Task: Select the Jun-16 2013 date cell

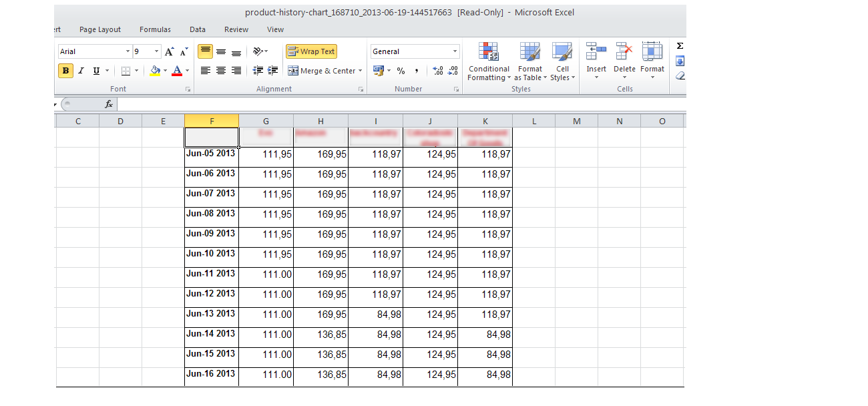Action: [x=212, y=377]
